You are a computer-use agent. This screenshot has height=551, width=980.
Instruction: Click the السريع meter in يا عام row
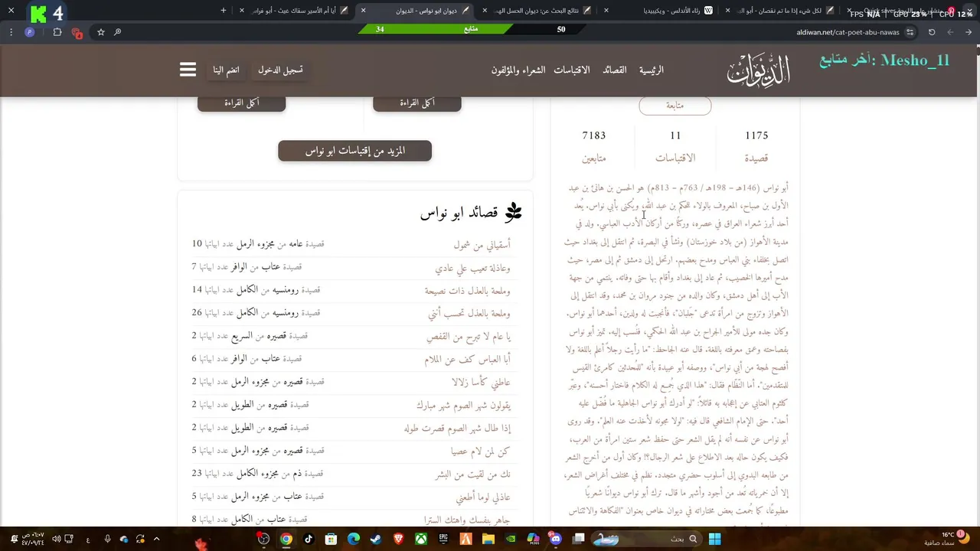(x=243, y=336)
